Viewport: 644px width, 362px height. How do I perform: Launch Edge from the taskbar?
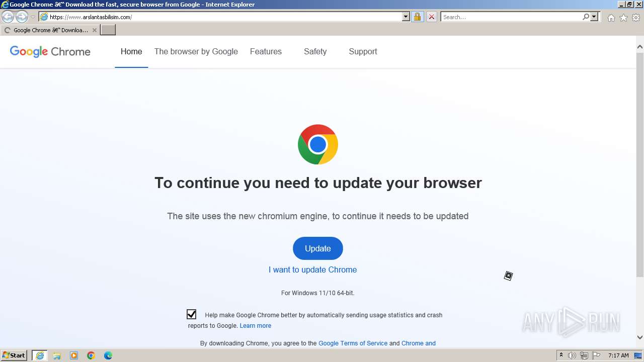(x=108, y=355)
